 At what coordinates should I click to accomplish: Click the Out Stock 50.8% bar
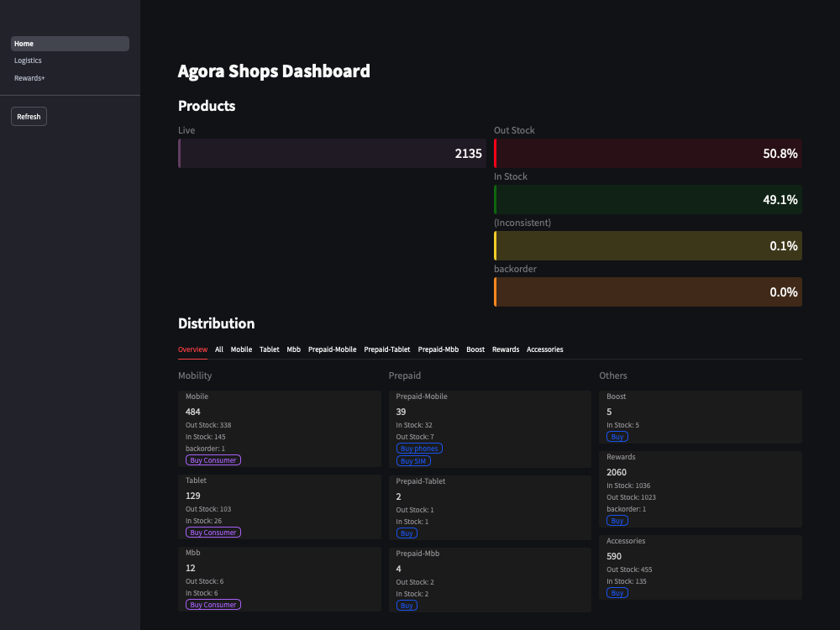[x=648, y=153]
